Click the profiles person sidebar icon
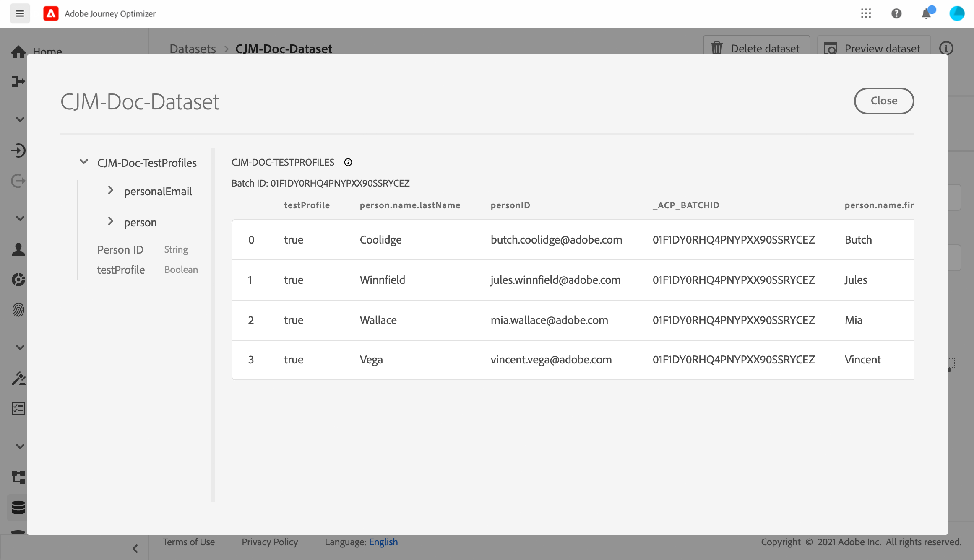 point(18,249)
